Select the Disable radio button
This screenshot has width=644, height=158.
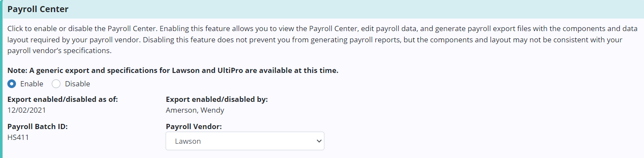coord(56,84)
